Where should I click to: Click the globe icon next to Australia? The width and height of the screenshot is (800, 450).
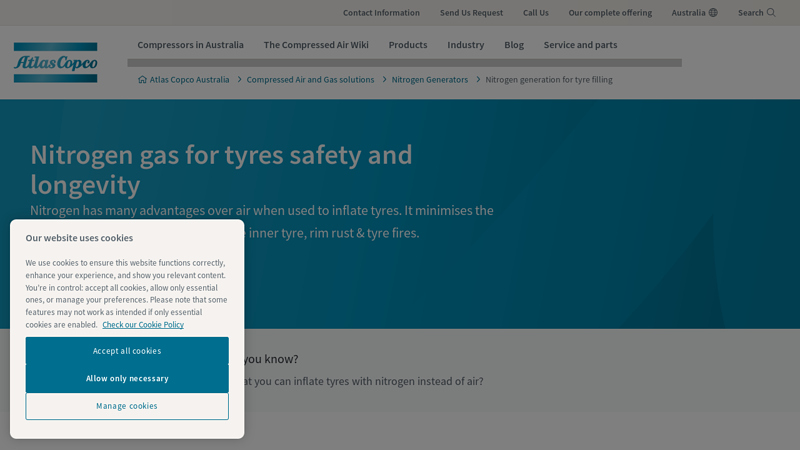(713, 13)
